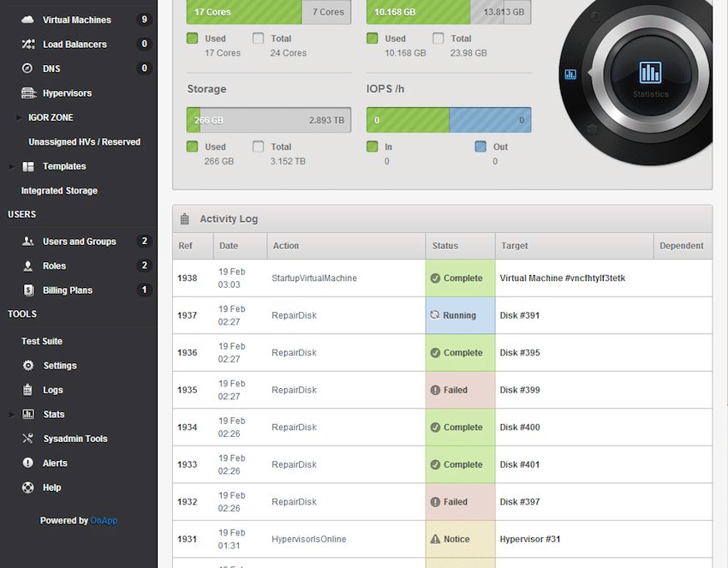The width and height of the screenshot is (728, 568).
Task: Click the Statistics chart icon in dial
Action: click(650, 73)
